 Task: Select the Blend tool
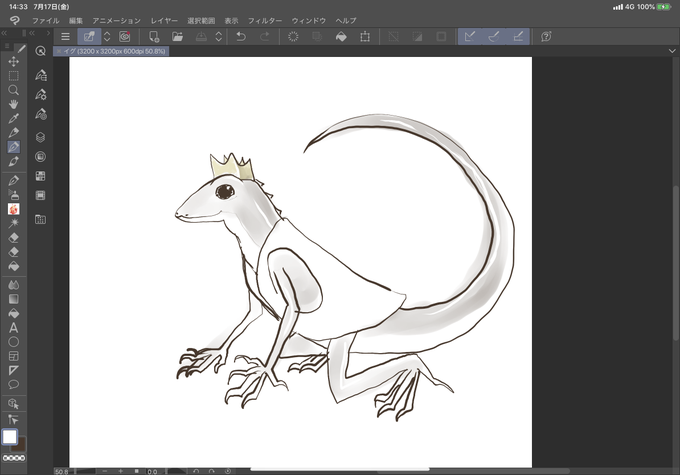[x=13, y=285]
